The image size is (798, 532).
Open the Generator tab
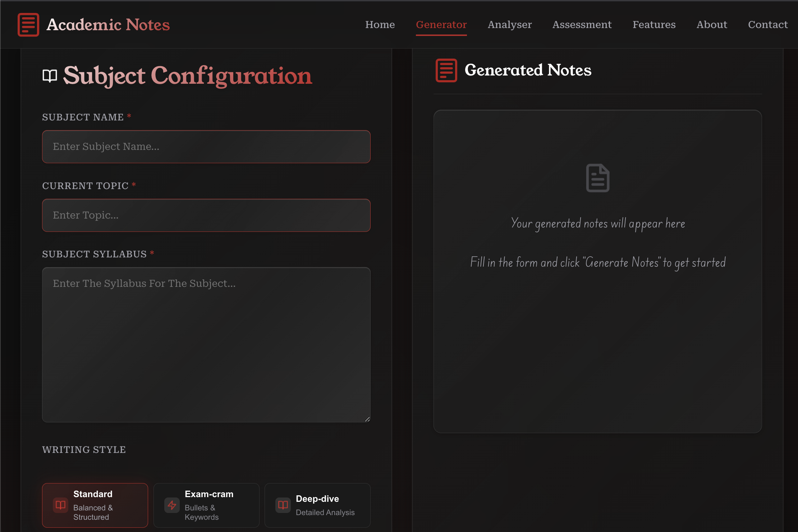pos(441,25)
